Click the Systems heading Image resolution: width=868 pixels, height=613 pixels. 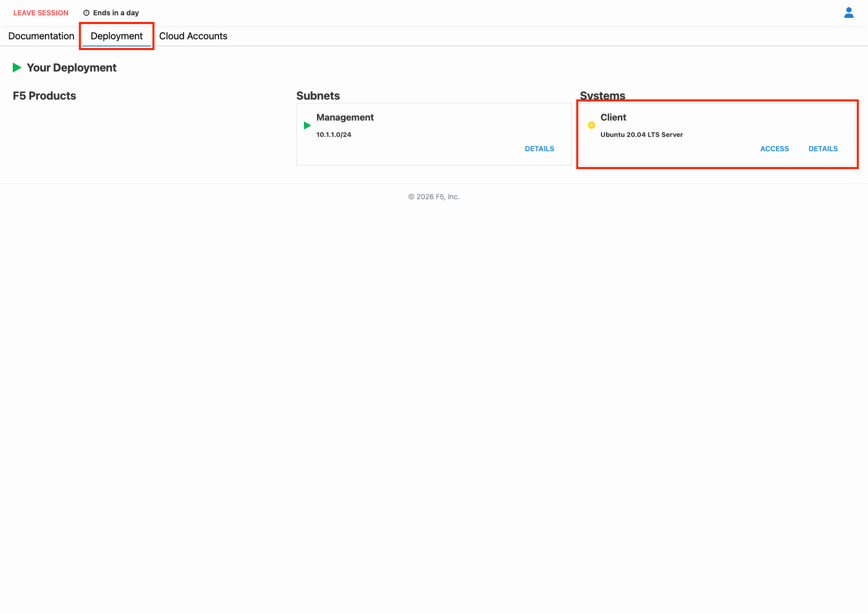click(602, 96)
